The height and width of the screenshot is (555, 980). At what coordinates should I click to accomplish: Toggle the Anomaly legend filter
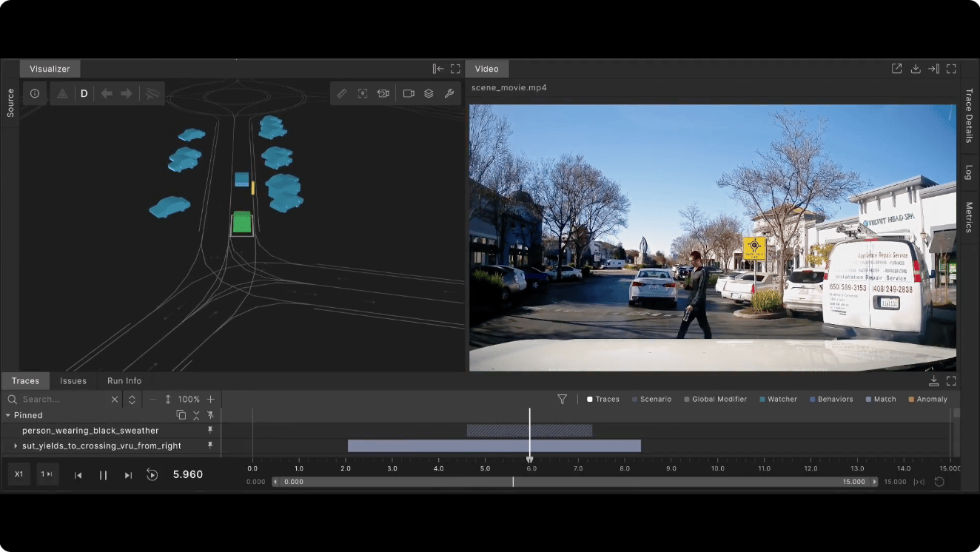coord(927,400)
